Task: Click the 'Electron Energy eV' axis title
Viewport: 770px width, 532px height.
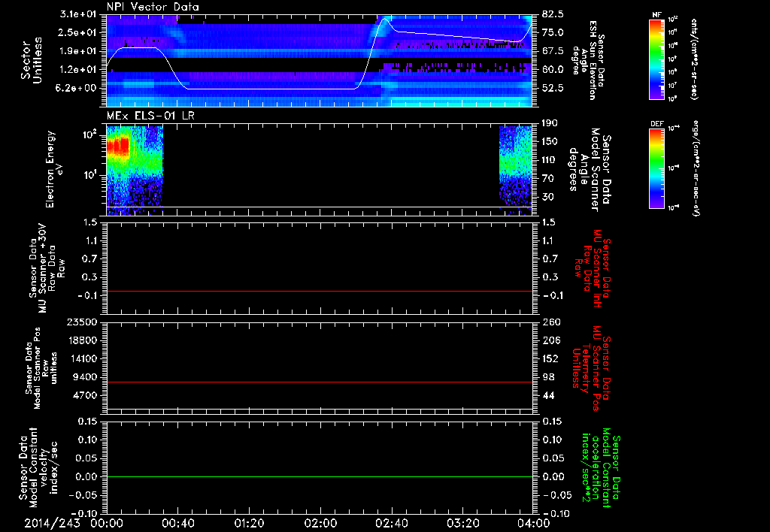Action: tap(54, 169)
